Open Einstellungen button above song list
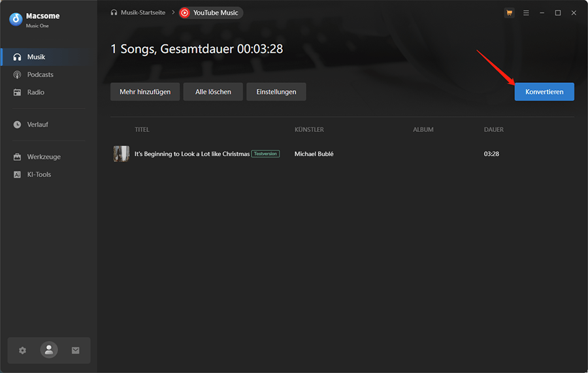 [276, 92]
